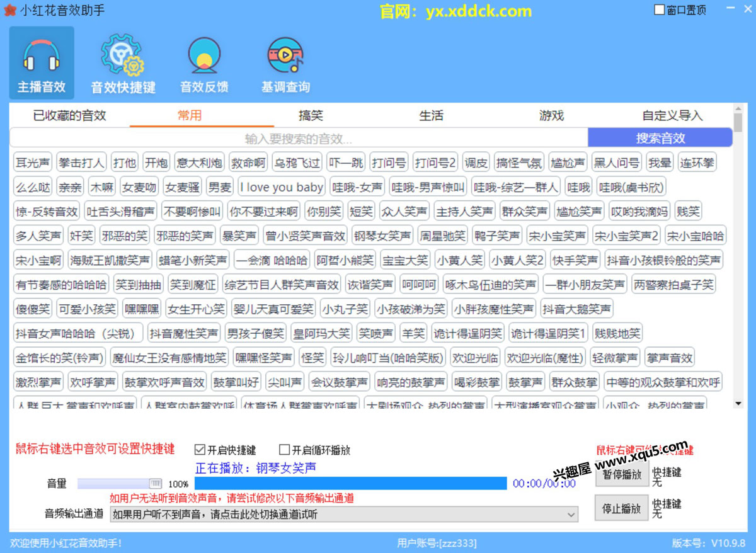Click the sound effect search input field
Image resolution: width=756 pixels, height=553 pixels.
[x=299, y=138]
